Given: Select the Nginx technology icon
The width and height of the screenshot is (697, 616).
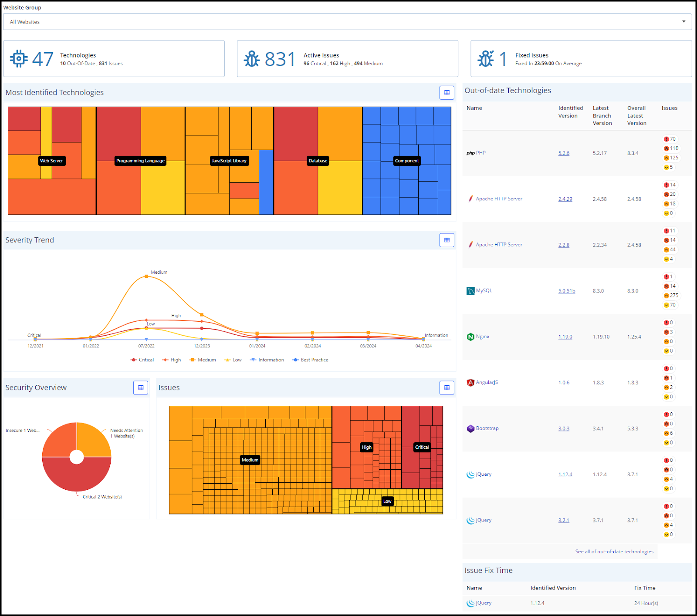Looking at the screenshot, I should click(x=470, y=336).
